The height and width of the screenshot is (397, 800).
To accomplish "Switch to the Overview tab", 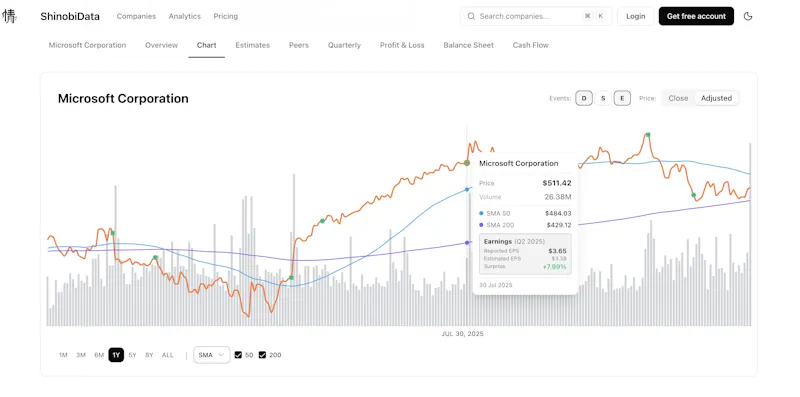I will coord(161,45).
